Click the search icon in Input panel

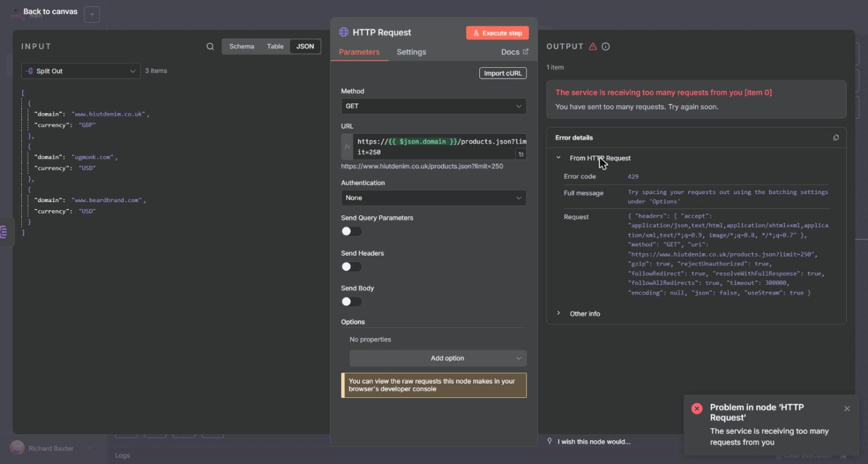[210, 47]
